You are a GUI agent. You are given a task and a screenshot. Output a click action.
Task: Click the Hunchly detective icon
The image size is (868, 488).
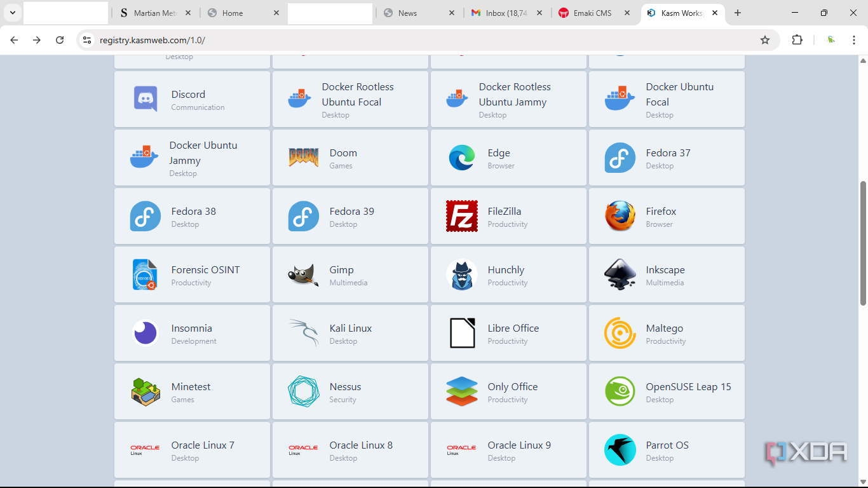coord(462,274)
